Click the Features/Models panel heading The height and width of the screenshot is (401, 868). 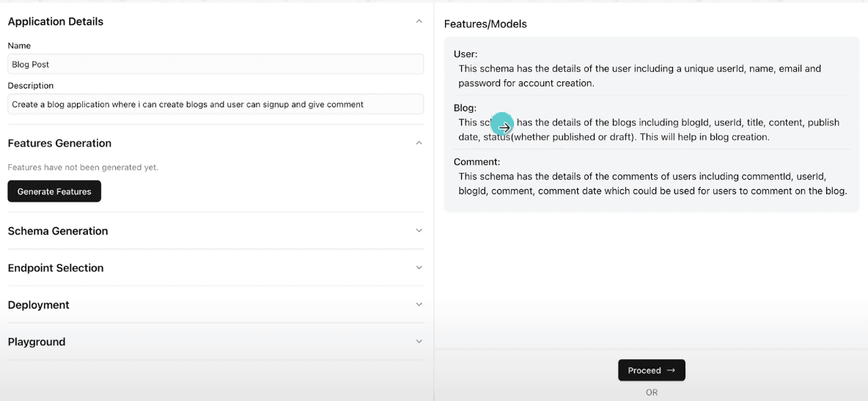[485, 23]
